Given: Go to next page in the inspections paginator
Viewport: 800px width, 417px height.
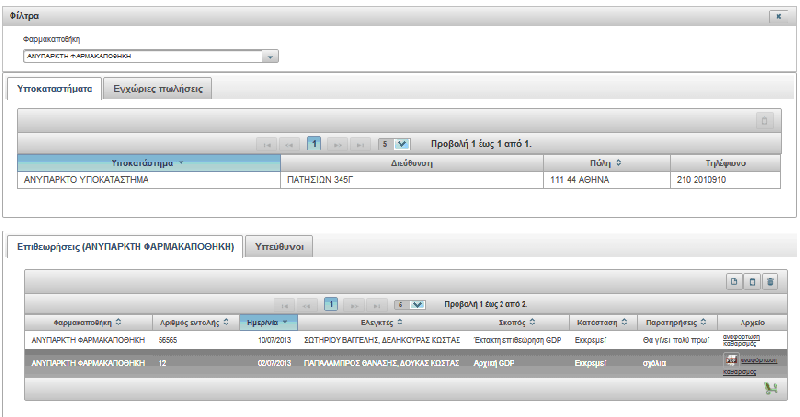Looking at the screenshot, I should [x=354, y=305].
